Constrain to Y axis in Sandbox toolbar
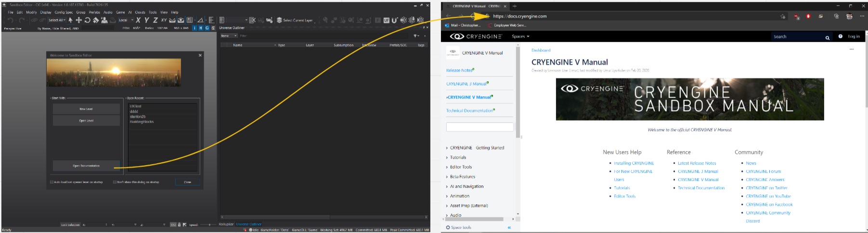 tap(146, 20)
